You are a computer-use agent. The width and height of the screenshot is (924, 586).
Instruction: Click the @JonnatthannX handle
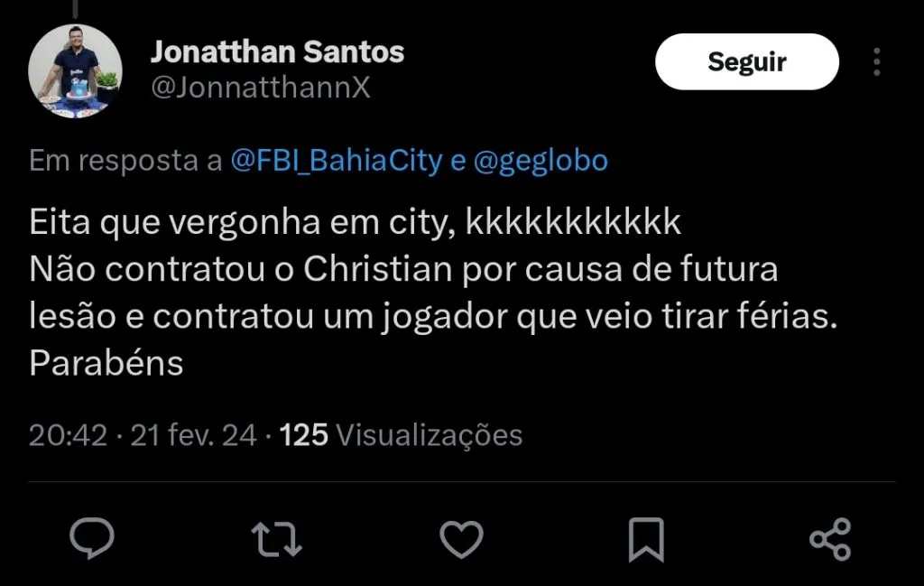[x=260, y=88]
